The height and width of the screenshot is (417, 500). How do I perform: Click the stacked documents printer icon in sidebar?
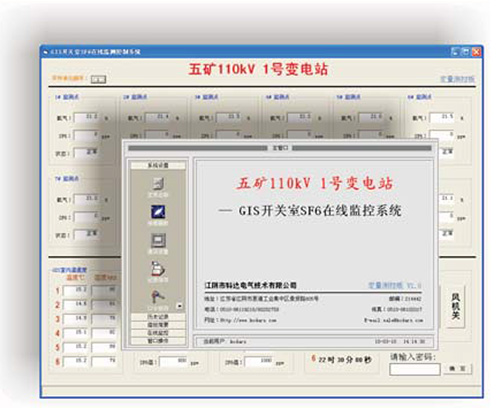click(x=158, y=269)
